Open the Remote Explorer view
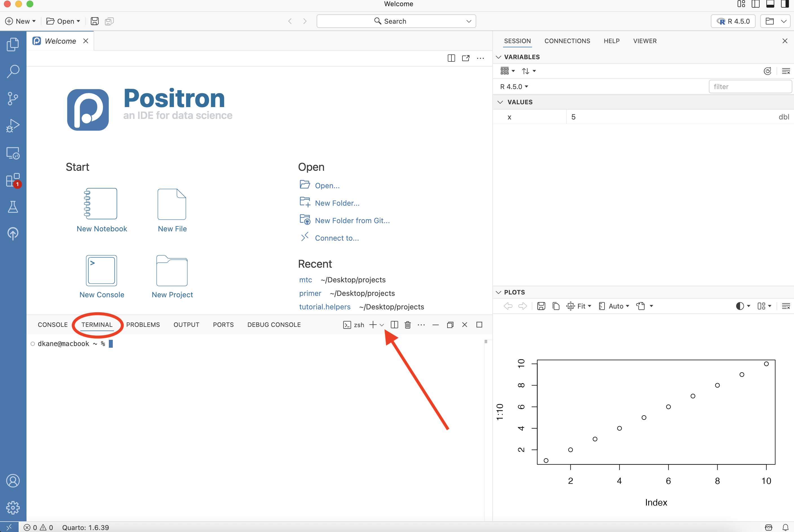This screenshot has height=532, width=794. (x=13, y=153)
